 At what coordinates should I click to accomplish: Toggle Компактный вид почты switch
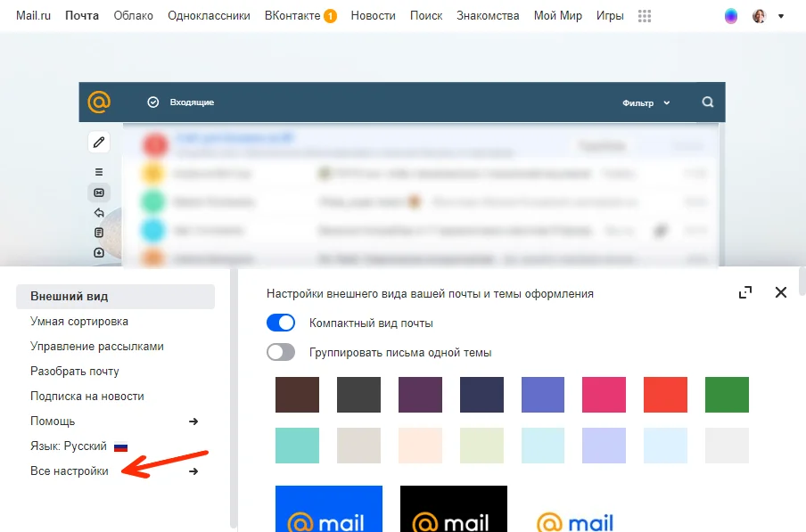coord(281,323)
